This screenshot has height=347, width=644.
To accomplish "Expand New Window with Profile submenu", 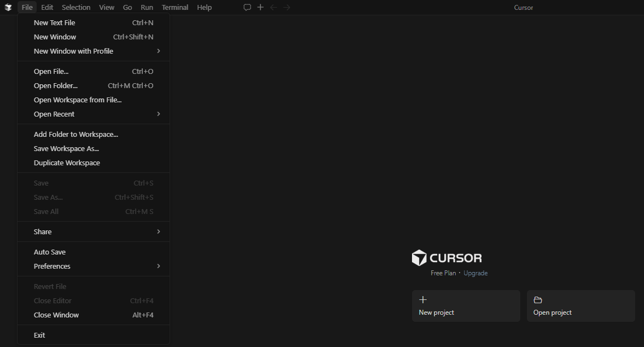I will [x=94, y=51].
